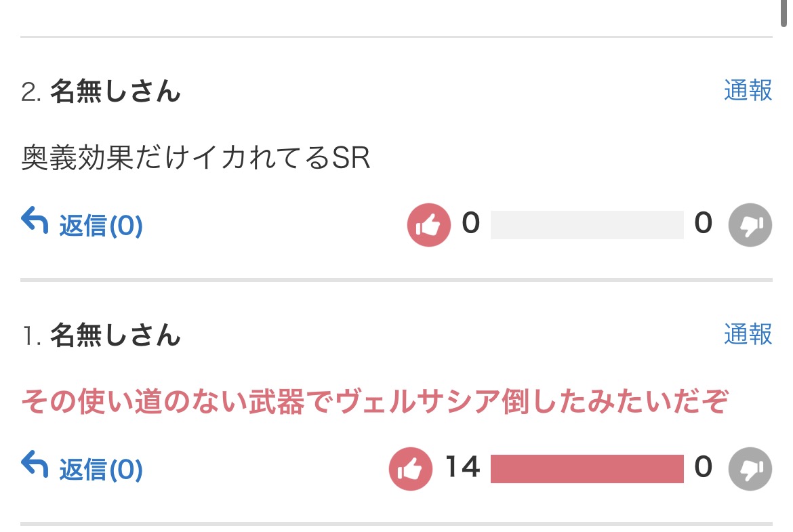
Task: Like comment 2 with thumbs-up icon
Action: pos(428,225)
